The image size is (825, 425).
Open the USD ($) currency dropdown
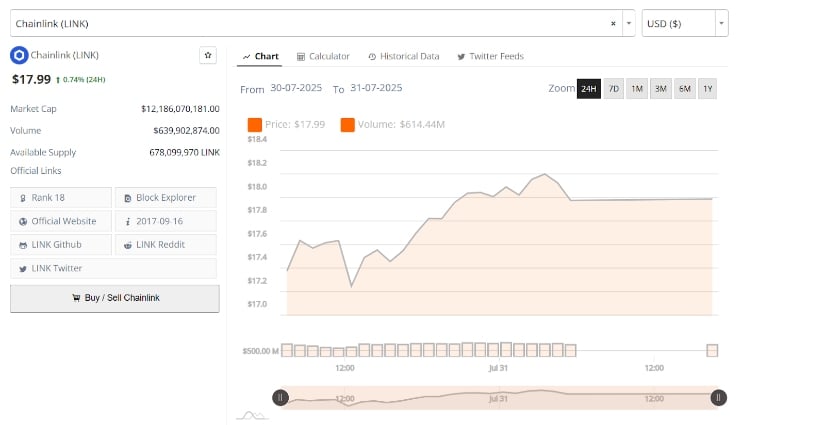tap(685, 24)
